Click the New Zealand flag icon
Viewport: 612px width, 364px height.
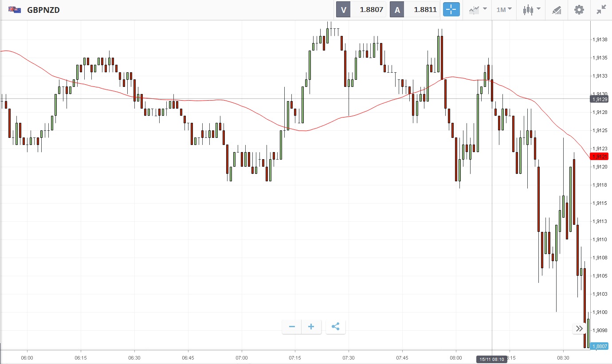tap(15, 10)
